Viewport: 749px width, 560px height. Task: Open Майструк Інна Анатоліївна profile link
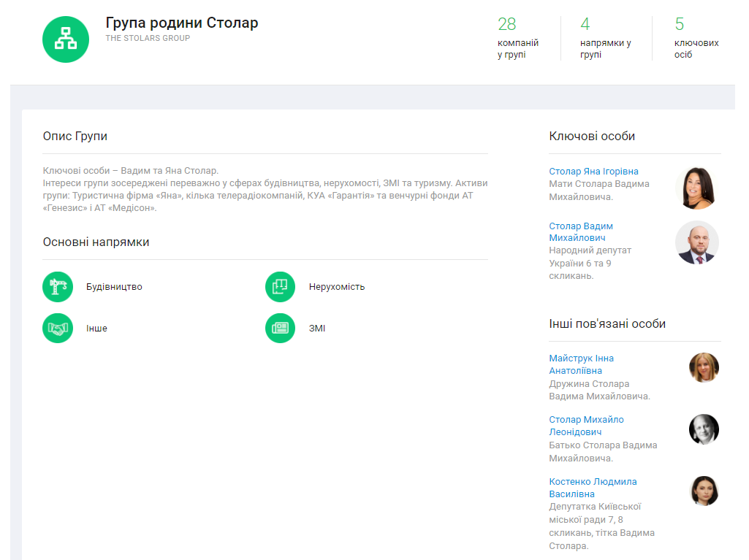pos(581,364)
